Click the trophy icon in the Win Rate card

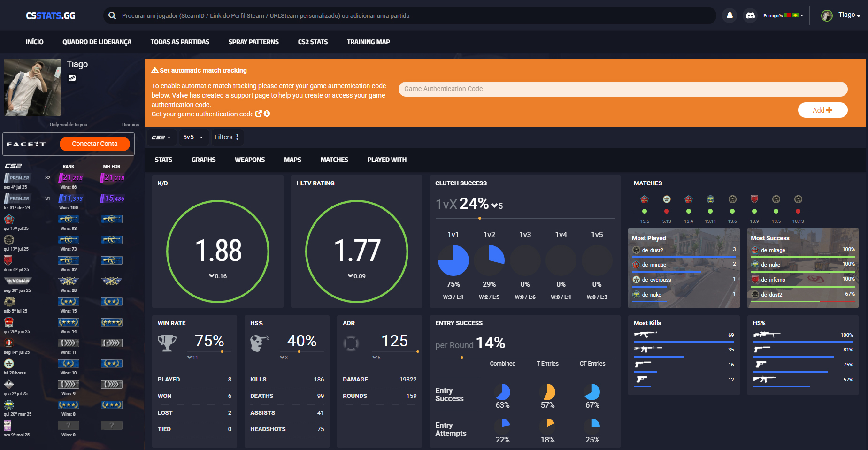coord(167,343)
